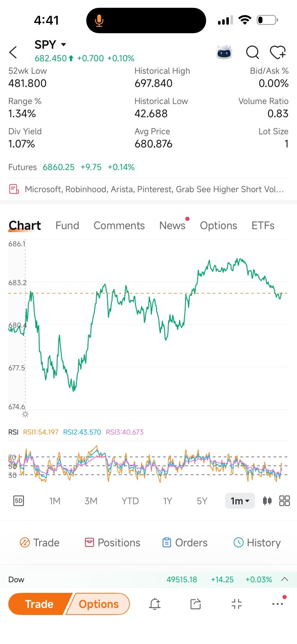297x644 pixels.
Task: Switch to candlestick chart type icon
Action: click(x=267, y=501)
